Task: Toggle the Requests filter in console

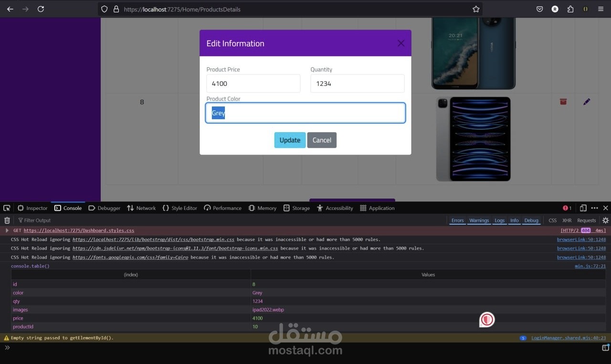Action: (586, 220)
